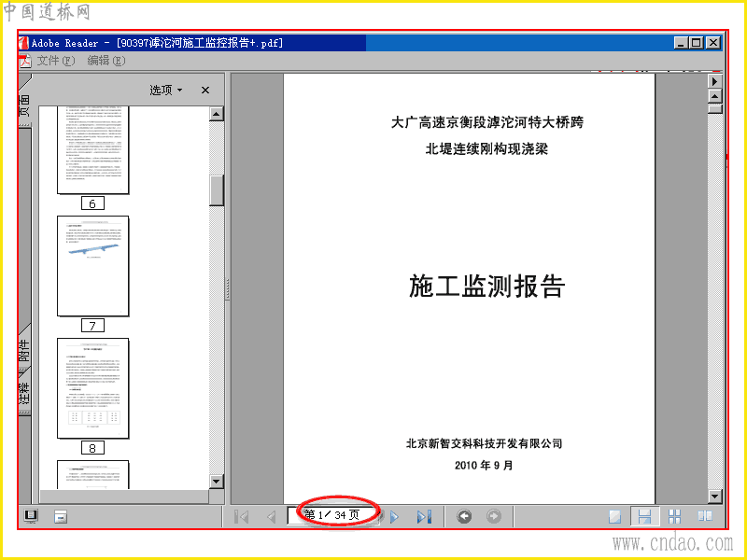The width and height of the screenshot is (747, 560).
Task: Expand the toolbar arrow at top right
Action: [x=714, y=81]
